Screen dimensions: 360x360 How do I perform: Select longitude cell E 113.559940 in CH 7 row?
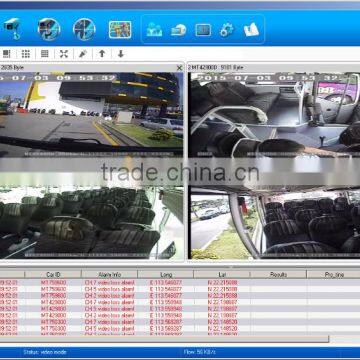(166, 302)
